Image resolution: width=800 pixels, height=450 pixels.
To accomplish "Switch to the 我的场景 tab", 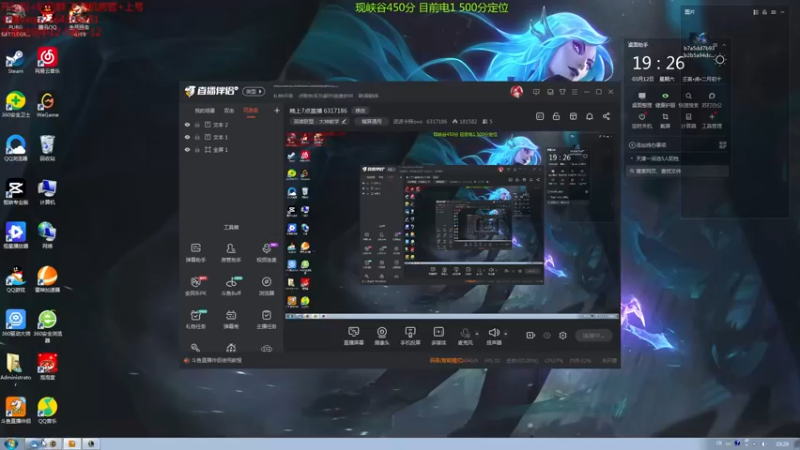I will (x=205, y=111).
